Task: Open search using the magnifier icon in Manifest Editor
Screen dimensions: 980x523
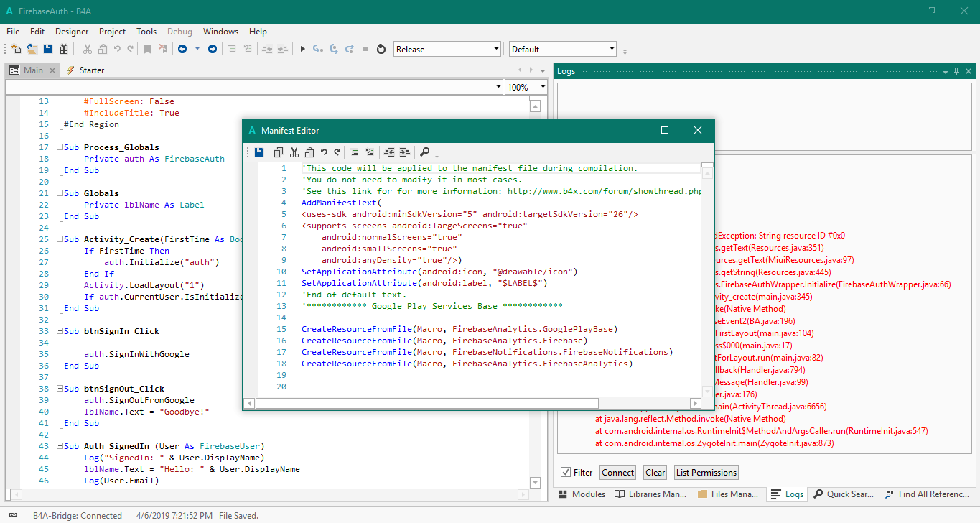Action: tap(425, 152)
